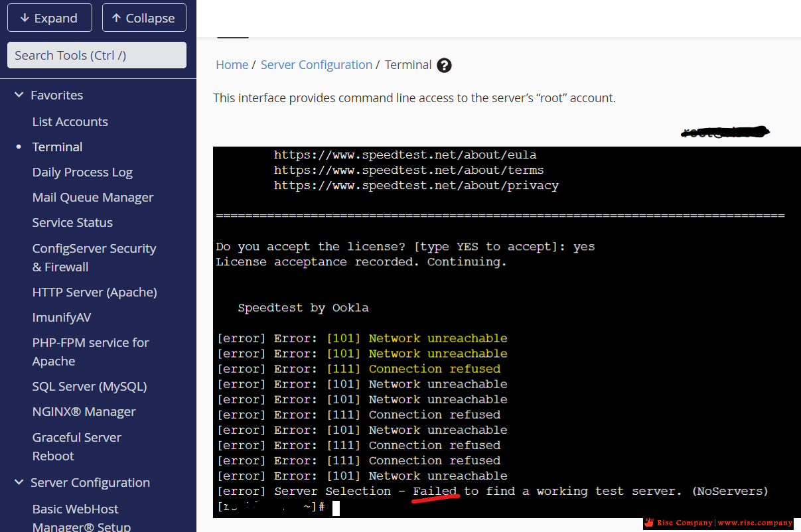Open Daily Process Log
The width and height of the screenshot is (801, 532).
point(82,172)
